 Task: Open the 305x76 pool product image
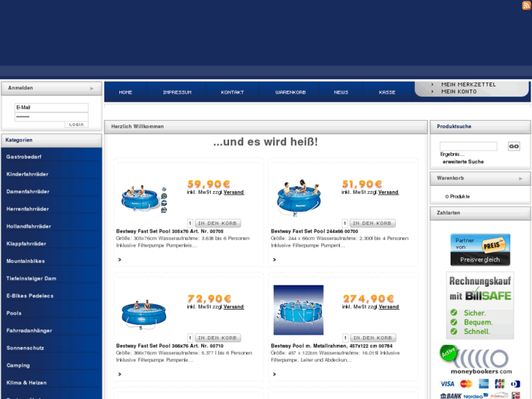pos(144,199)
